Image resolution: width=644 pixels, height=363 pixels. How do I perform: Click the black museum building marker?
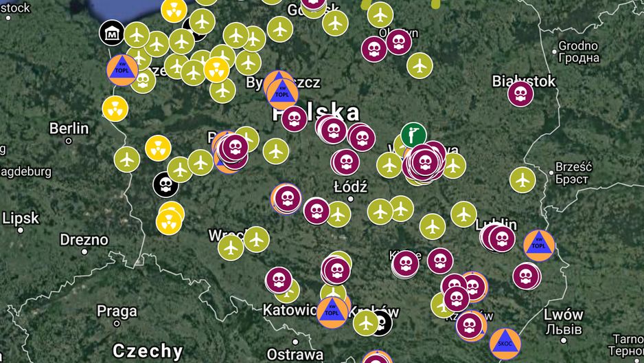pos(112,33)
